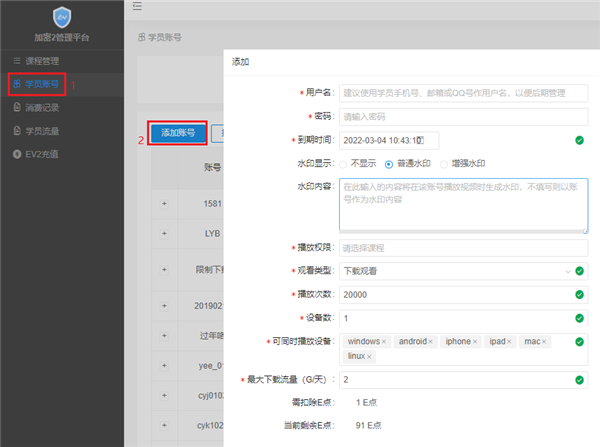The width and height of the screenshot is (600, 447).
Task: Select the 不显示 watermark option
Action: click(344, 163)
